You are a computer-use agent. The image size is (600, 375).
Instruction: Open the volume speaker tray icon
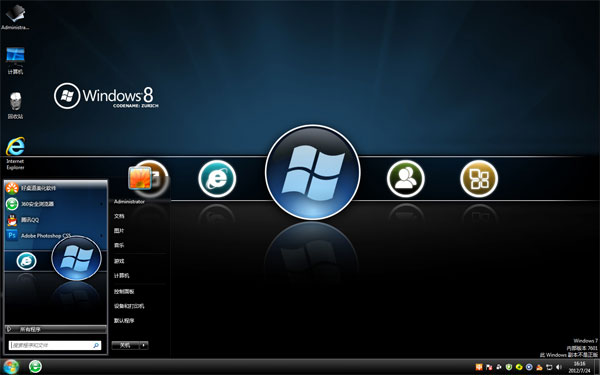click(559, 367)
